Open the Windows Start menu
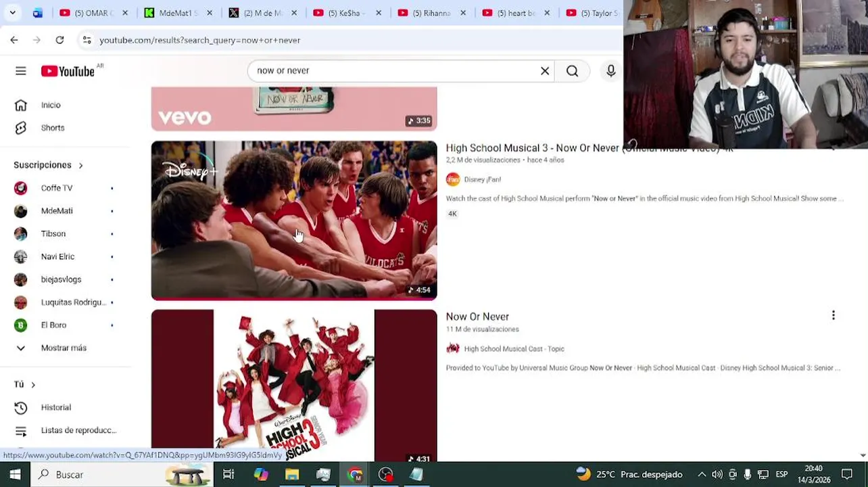The width and height of the screenshot is (868, 487). (x=15, y=474)
